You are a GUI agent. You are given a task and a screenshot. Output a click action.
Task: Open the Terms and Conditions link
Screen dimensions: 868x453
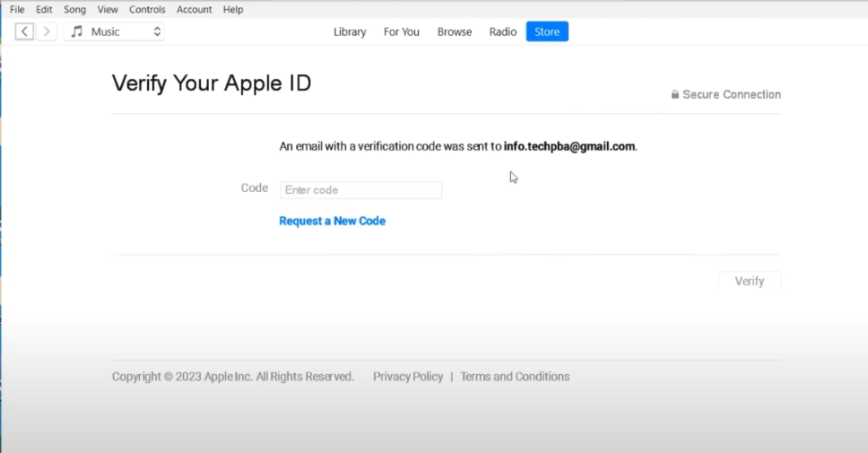coord(515,377)
